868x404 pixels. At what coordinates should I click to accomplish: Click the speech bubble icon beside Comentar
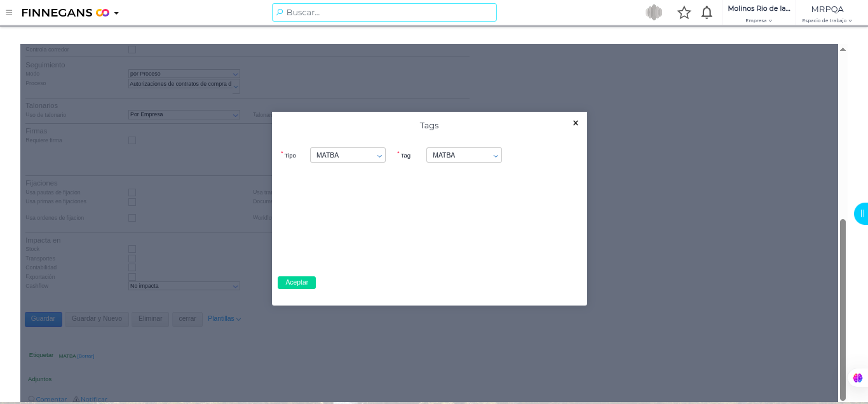(32, 400)
